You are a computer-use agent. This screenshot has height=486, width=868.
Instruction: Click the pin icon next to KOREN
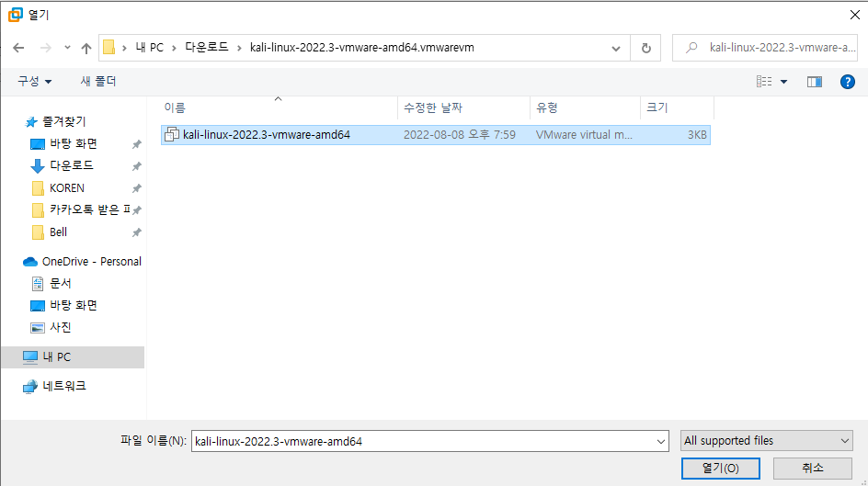137,188
